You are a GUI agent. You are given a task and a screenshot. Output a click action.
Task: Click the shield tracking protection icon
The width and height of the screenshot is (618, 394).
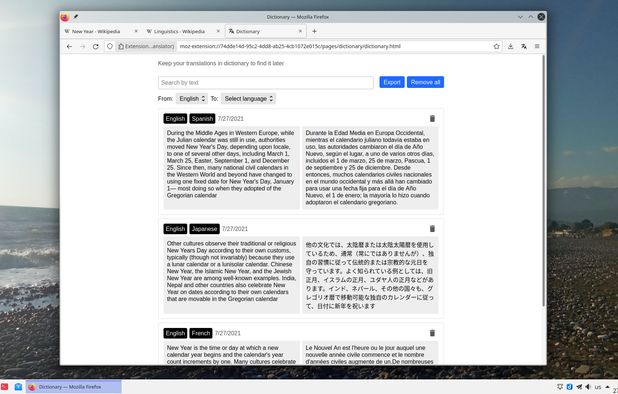coord(110,46)
